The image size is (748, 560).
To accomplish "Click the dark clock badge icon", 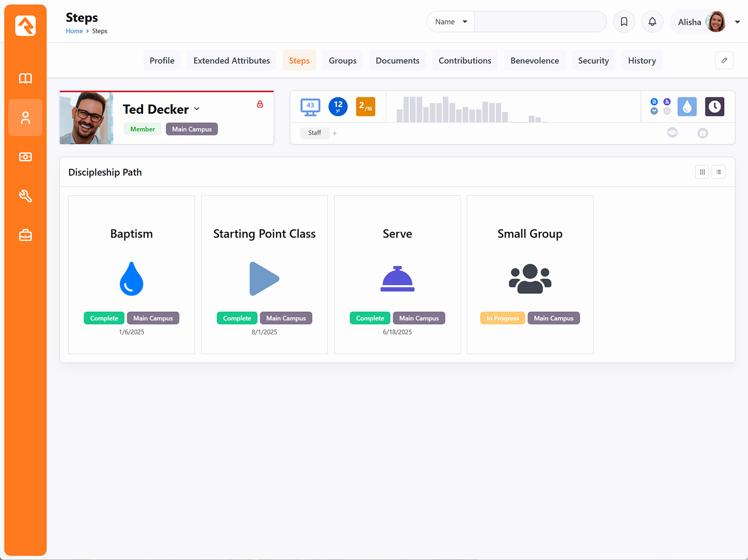I will (714, 106).
